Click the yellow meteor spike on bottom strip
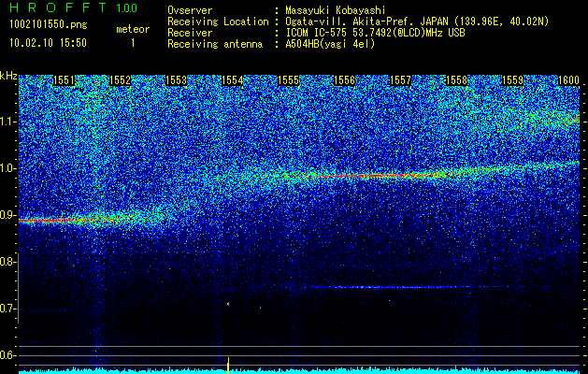Screen dimensions: 588x374 228,366
